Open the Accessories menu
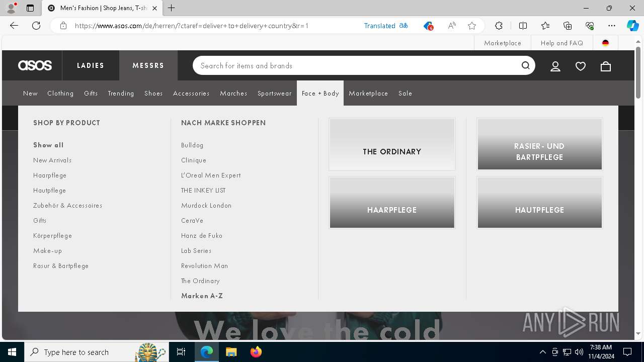 [191, 93]
